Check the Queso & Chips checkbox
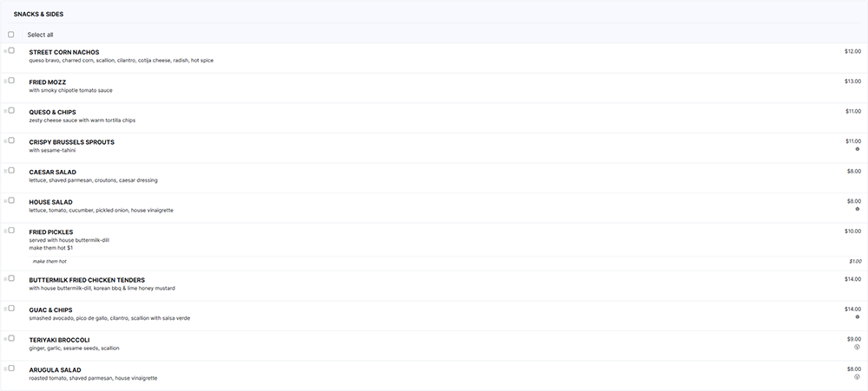Viewport: 868px width, 391px height. pos(11,111)
